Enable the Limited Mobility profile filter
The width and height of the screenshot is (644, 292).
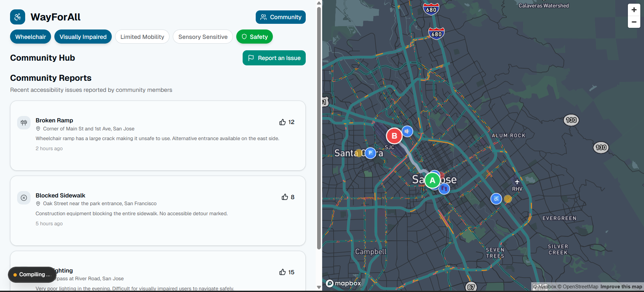142,37
